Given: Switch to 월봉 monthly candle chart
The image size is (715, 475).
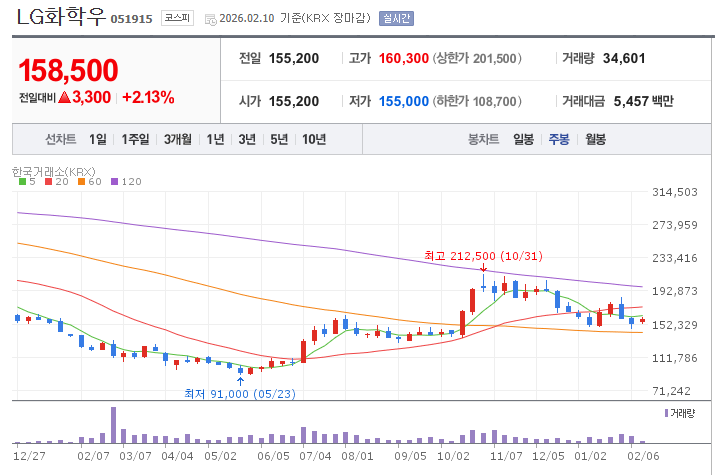Looking at the screenshot, I should point(596,139).
